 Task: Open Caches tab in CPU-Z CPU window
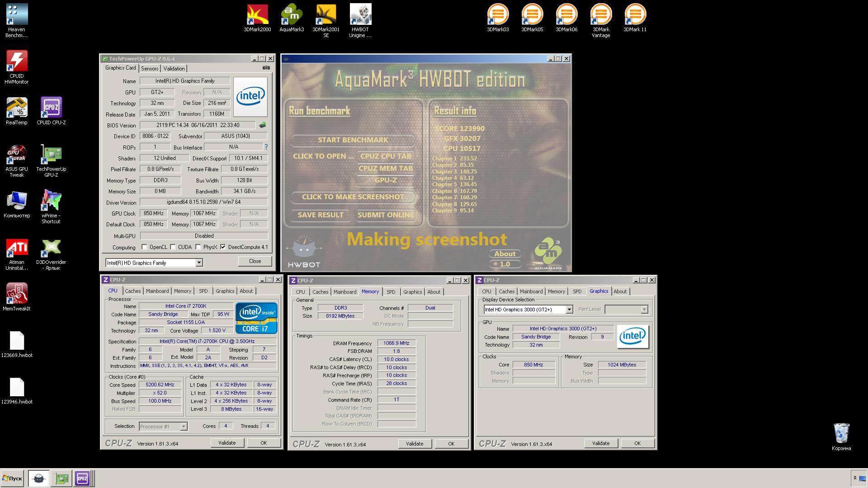point(133,291)
